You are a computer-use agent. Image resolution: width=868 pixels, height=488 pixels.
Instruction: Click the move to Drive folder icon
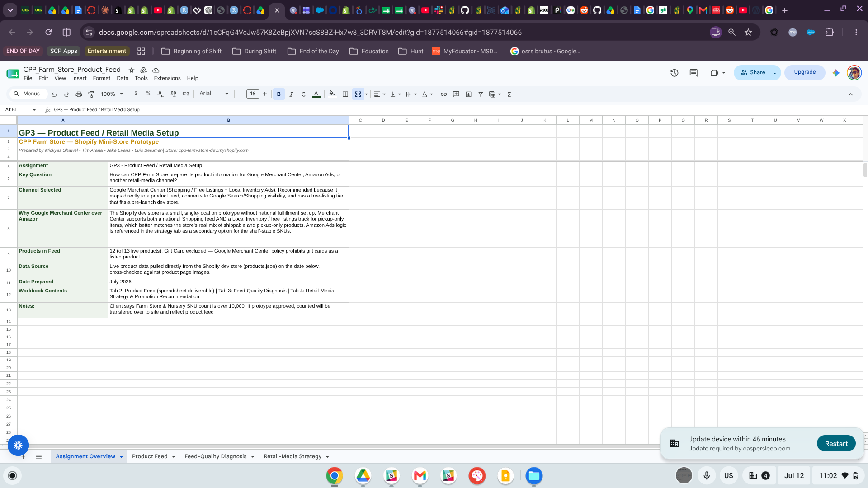143,70
